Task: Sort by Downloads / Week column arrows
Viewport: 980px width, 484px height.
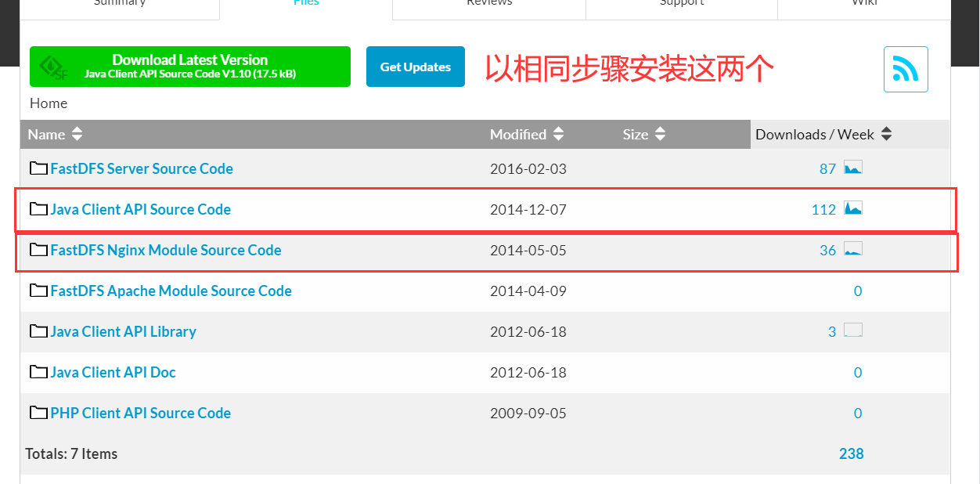Action: click(x=885, y=134)
